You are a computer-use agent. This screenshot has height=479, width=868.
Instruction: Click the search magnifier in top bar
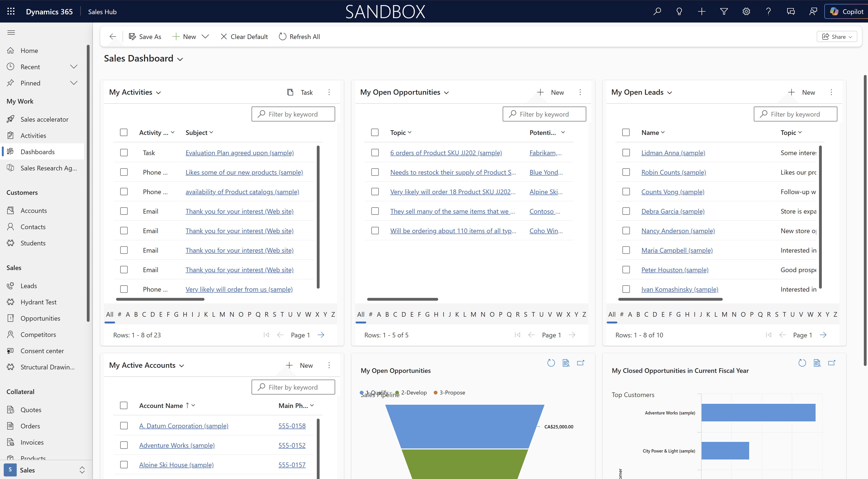tap(657, 11)
